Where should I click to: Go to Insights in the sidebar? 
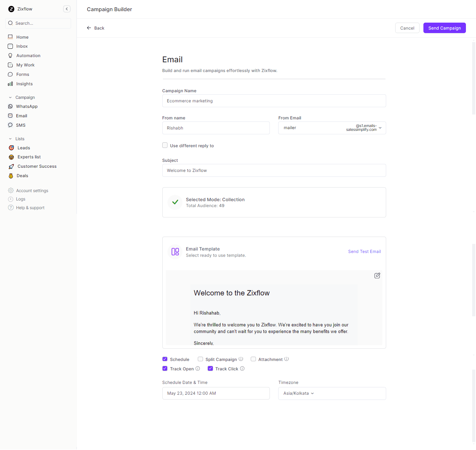(24, 84)
